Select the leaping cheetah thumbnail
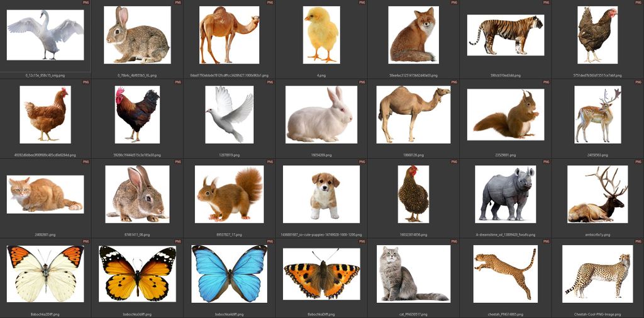 505,273
